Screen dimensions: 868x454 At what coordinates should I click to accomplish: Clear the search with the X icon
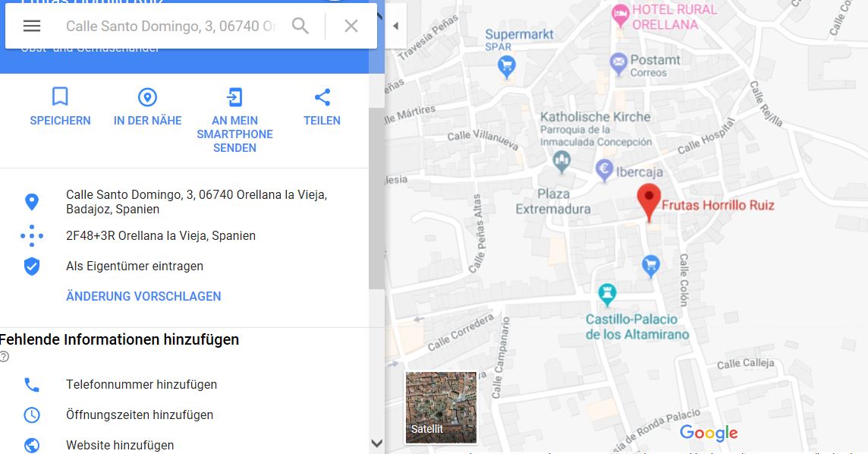pos(351,26)
